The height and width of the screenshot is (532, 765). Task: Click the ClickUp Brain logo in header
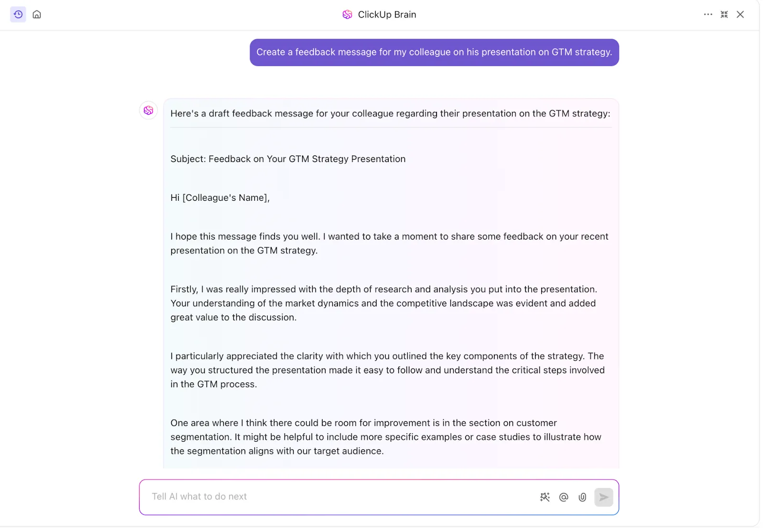coord(348,15)
